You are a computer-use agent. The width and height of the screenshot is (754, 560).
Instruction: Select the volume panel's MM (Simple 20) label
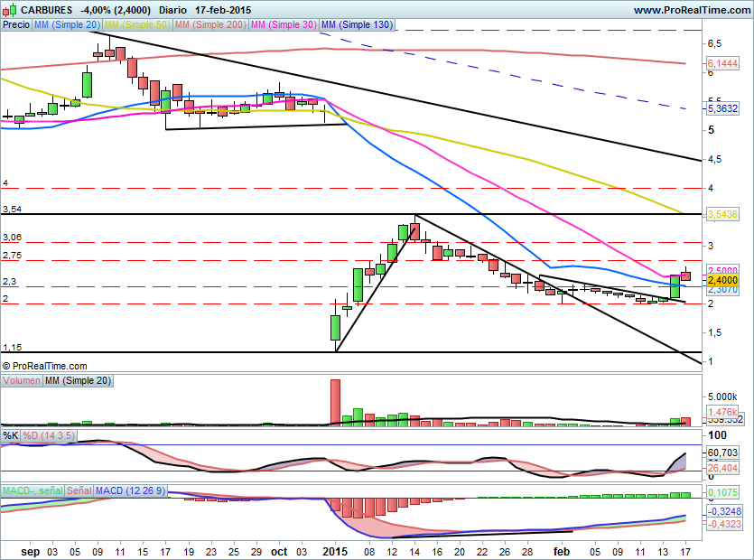79,381
